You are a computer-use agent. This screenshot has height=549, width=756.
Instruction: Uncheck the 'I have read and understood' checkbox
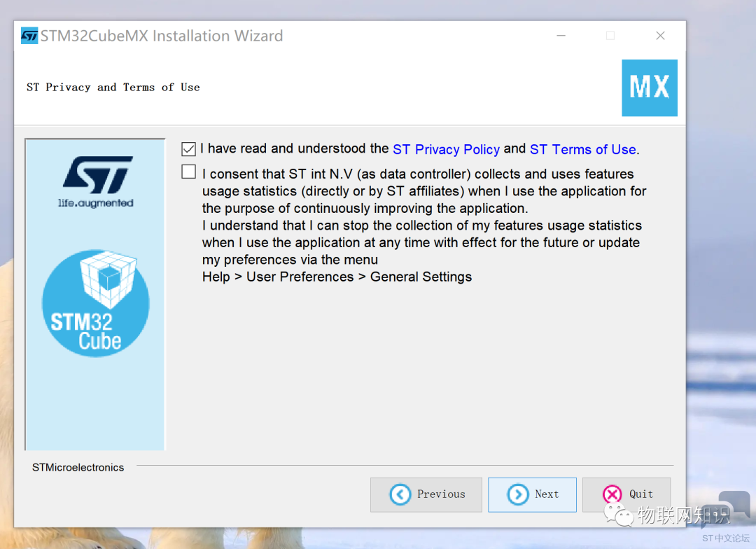pyautogui.click(x=188, y=149)
